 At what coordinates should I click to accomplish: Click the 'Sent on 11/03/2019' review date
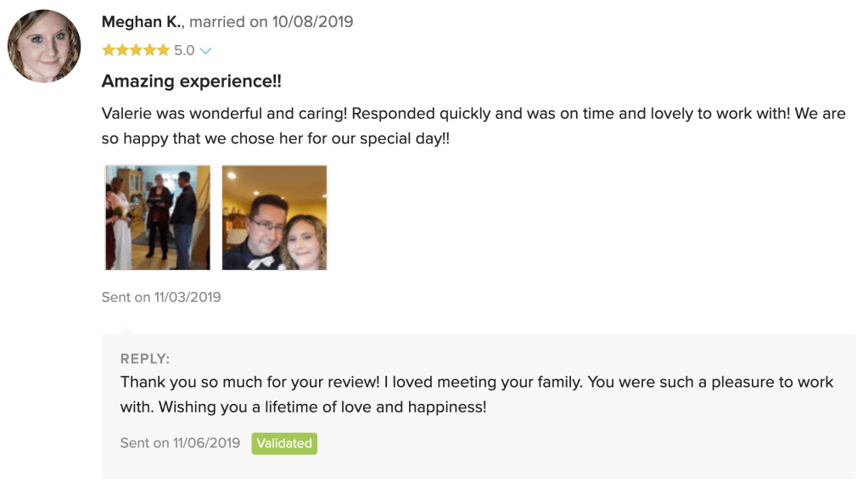tap(161, 297)
